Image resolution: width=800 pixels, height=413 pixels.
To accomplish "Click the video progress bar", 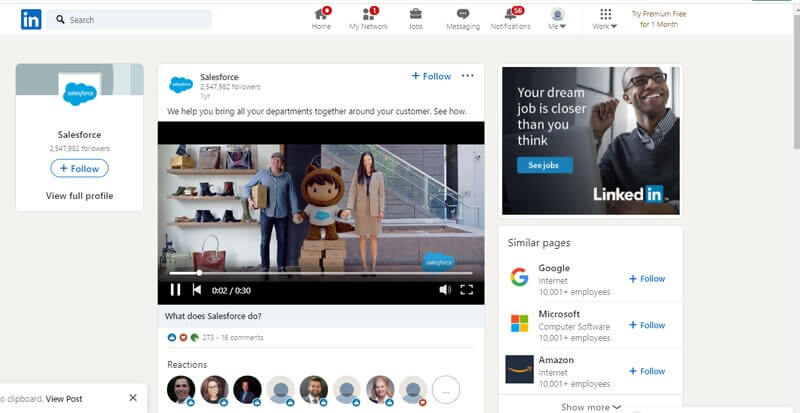I will [321, 273].
